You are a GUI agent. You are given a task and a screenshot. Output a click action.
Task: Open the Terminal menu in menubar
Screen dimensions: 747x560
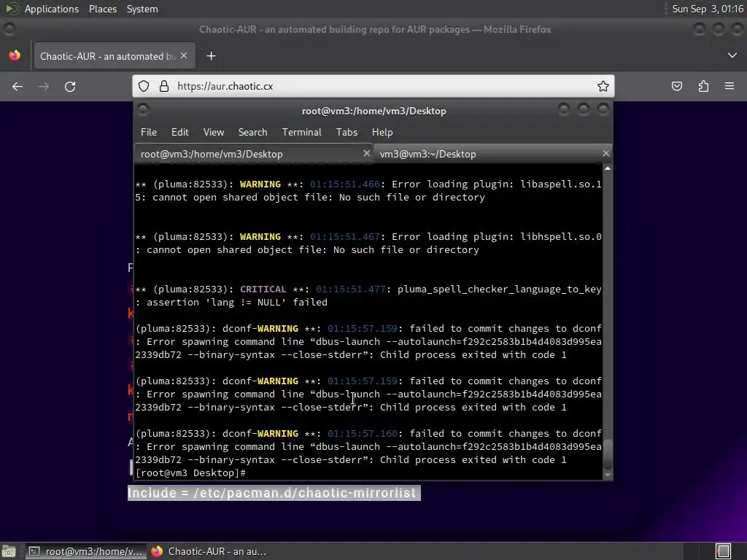point(301,132)
